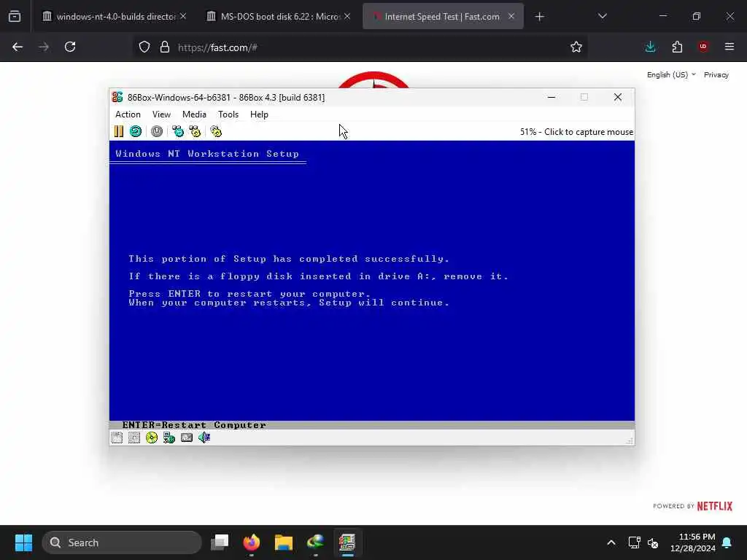Click the hard disk status icon
Viewport: 747px width, 560px height.
[169, 437]
